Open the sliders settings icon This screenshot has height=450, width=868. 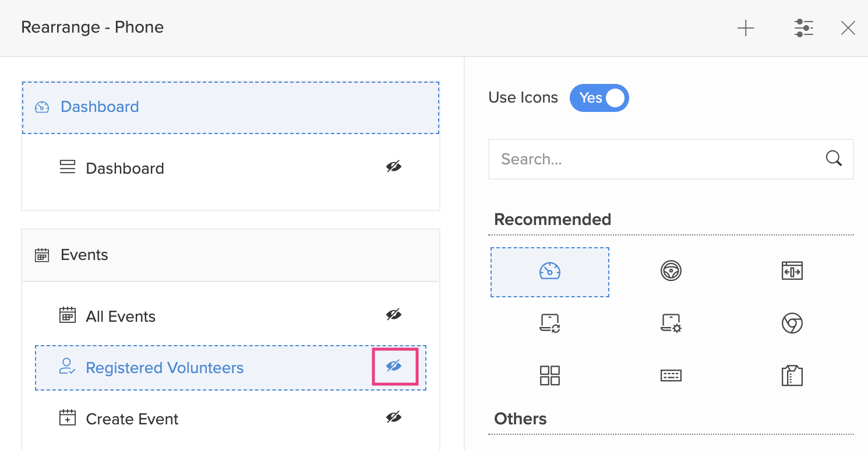pos(804,28)
